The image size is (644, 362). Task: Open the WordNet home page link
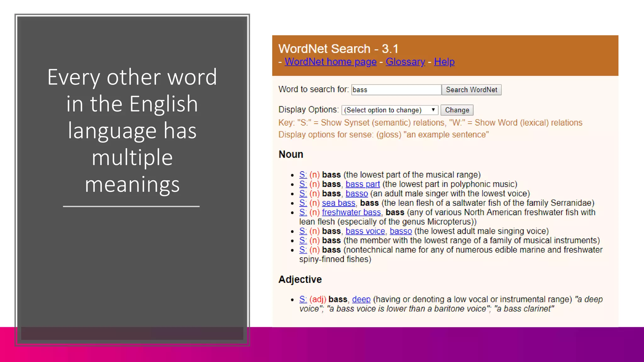point(330,62)
